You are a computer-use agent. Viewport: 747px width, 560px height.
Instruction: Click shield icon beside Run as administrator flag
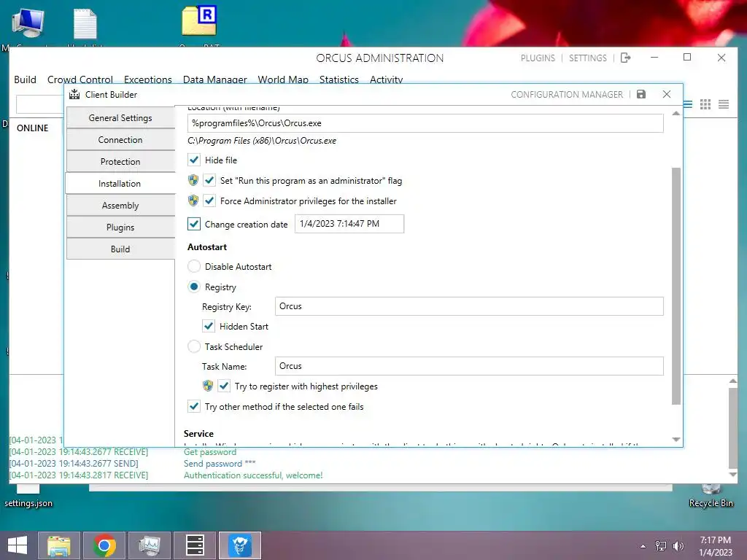click(193, 181)
